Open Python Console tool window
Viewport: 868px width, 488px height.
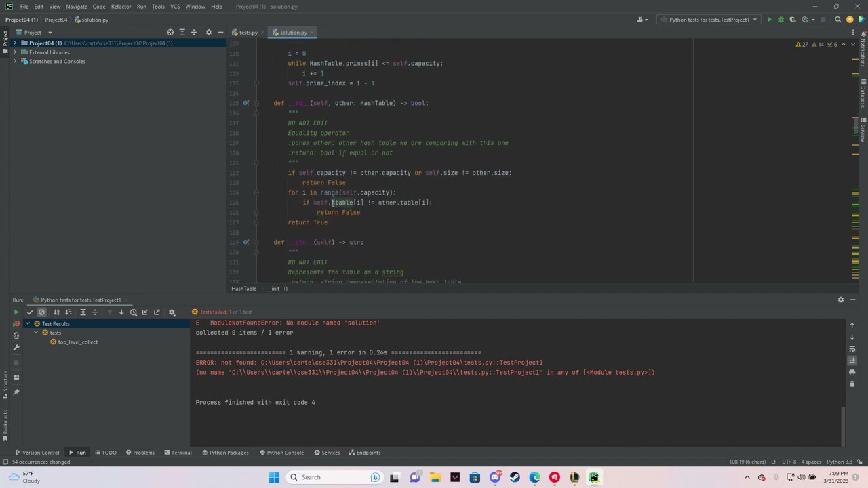pos(281,453)
